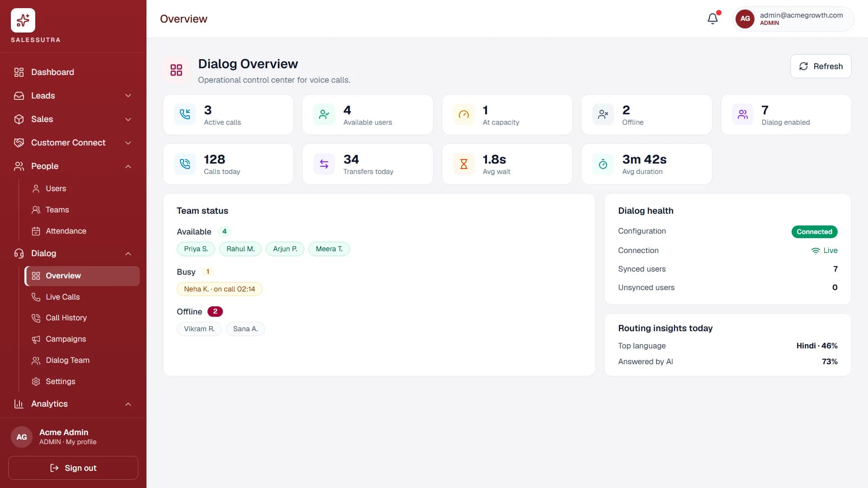This screenshot has height=488, width=868.
Task: Click the Live connection wifi icon
Action: [816, 251]
